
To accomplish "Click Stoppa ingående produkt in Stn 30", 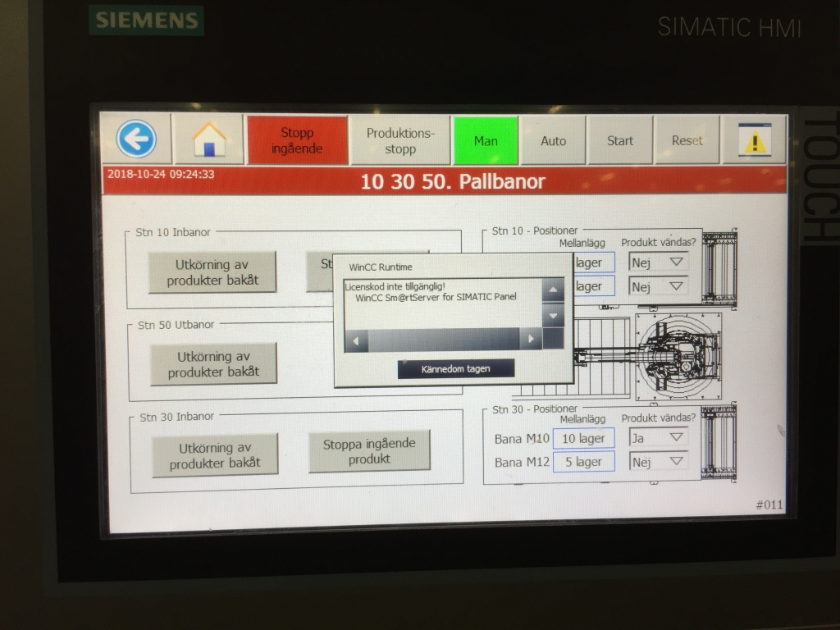I will pyautogui.click(x=369, y=450).
